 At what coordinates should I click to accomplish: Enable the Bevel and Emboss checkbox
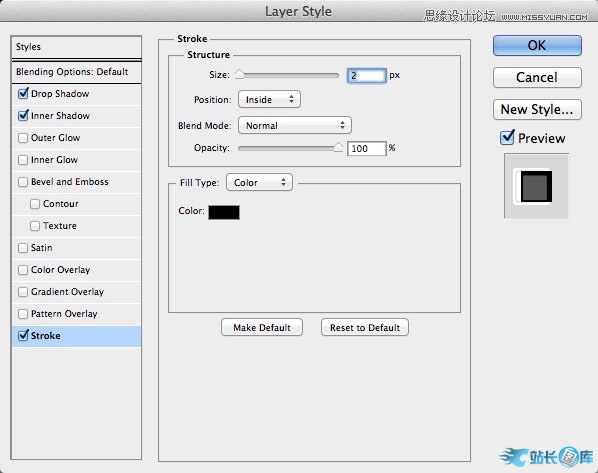23,182
